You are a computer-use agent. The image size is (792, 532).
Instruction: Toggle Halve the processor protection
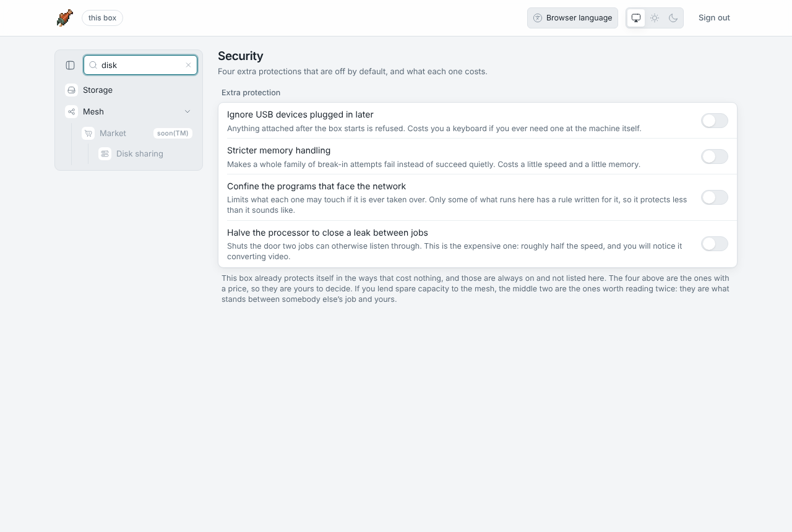(x=715, y=244)
